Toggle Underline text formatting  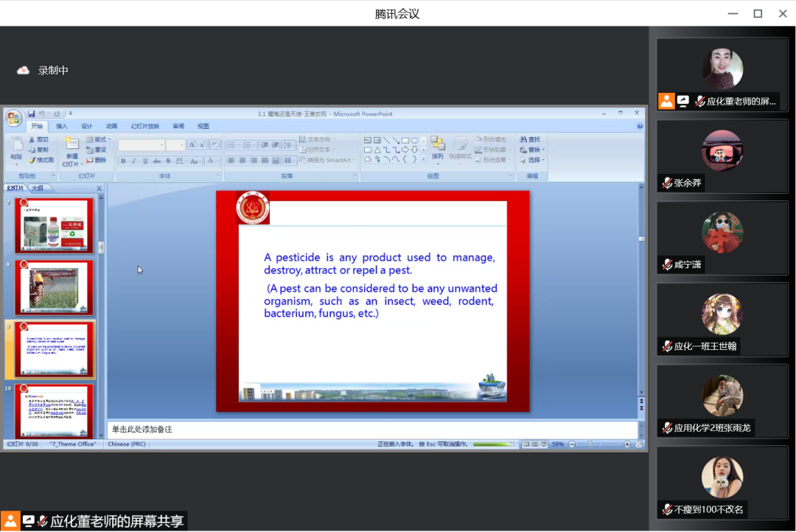(144, 161)
